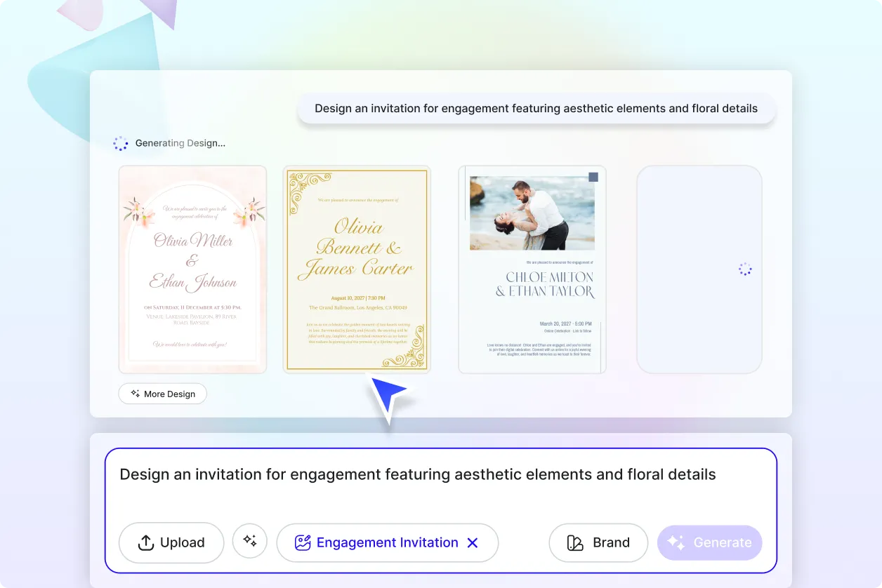Click the square marker on Chloe Milton design
This screenshot has height=588, width=882.
pyautogui.click(x=592, y=177)
